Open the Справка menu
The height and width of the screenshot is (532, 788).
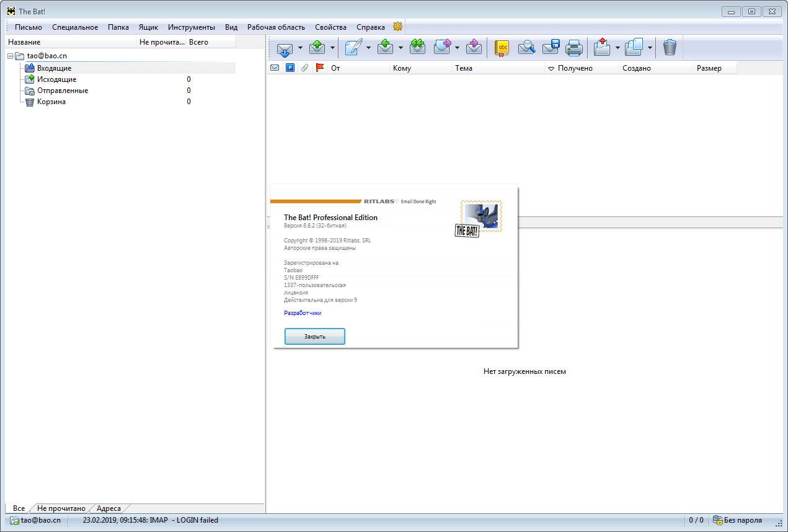pos(371,27)
